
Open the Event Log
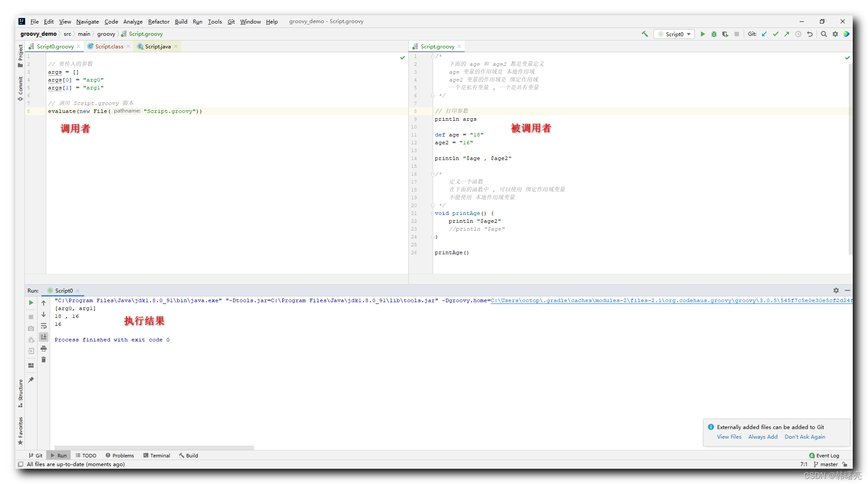point(824,456)
